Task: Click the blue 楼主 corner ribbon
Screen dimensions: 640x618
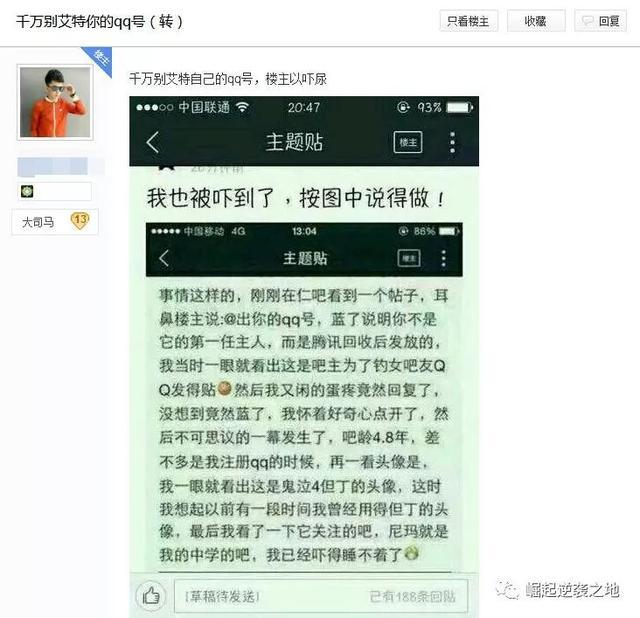Action: 100,59
